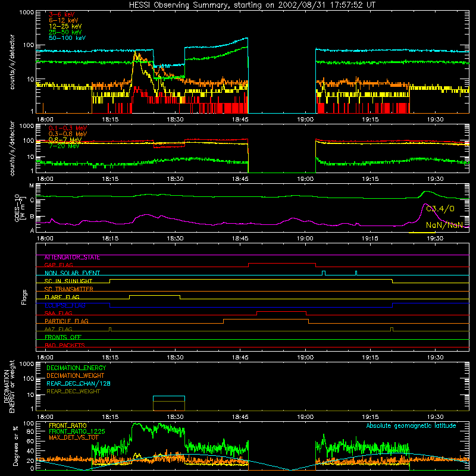The image size is (476, 476).
Task: Click the raised GAP_FLAG step segment
Action: tap(282, 264)
